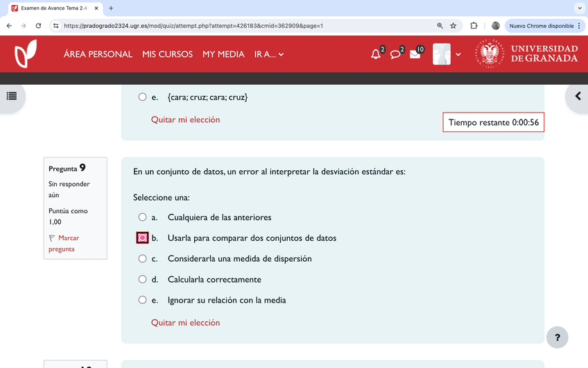Open the notifications bell icon
Image resolution: width=588 pixels, height=368 pixels.
376,54
